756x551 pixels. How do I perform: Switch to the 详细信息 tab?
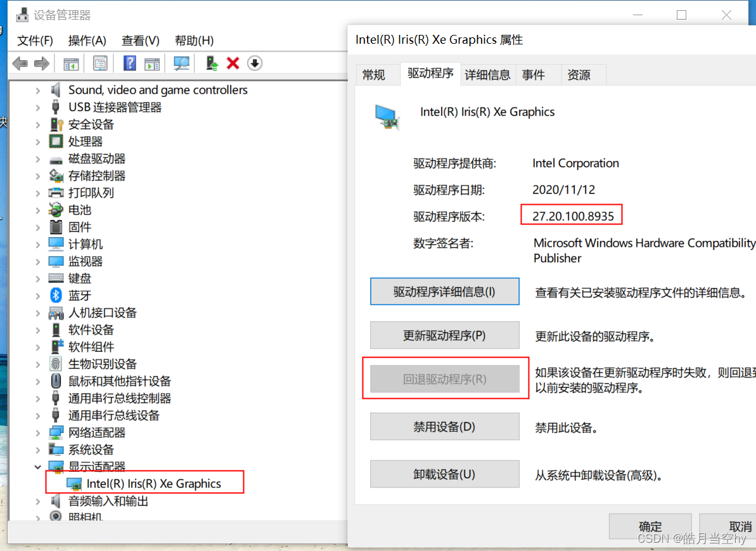tap(487, 75)
